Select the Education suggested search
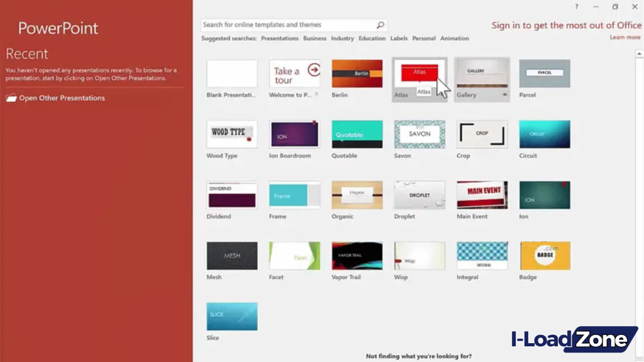644x362 pixels. click(x=372, y=38)
